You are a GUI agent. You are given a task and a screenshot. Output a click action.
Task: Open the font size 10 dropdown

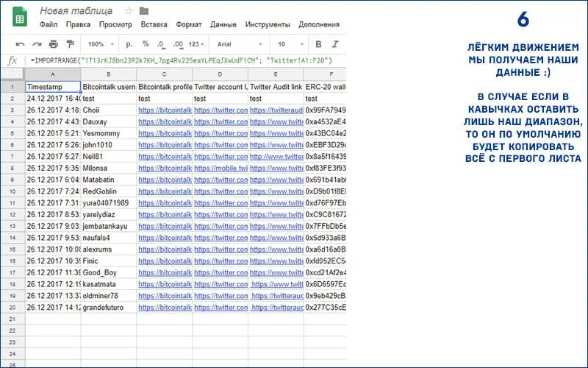click(290, 44)
